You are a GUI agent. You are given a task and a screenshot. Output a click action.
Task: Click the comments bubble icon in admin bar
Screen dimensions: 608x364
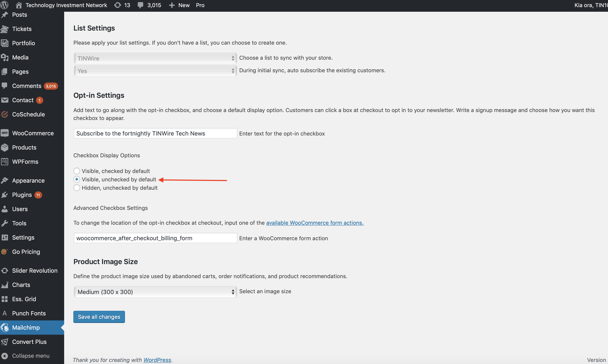pyautogui.click(x=140, y=5)
